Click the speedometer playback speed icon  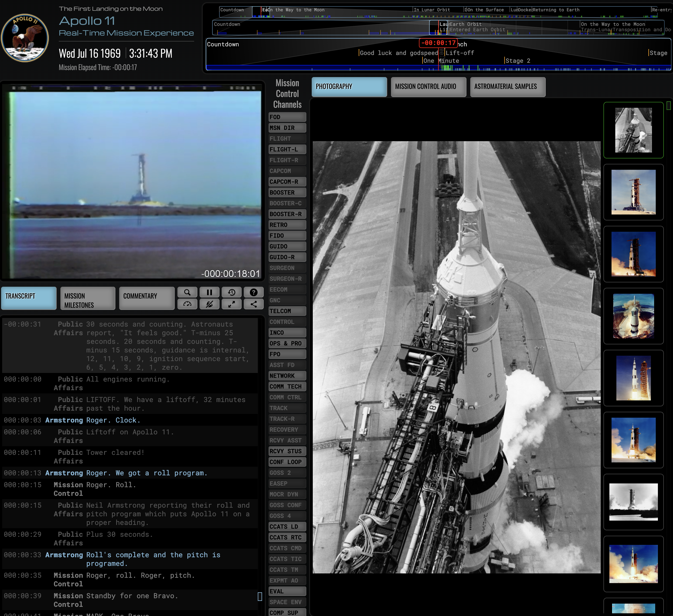tap(187, 304)
